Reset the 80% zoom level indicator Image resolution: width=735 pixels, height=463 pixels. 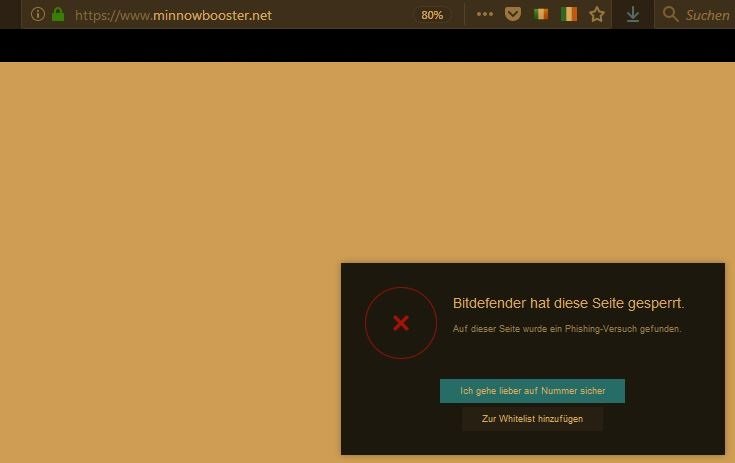432,15
